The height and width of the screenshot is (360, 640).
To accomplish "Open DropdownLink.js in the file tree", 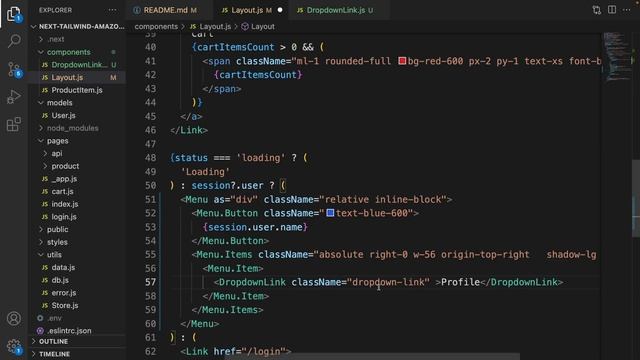I will coord(77,64).
